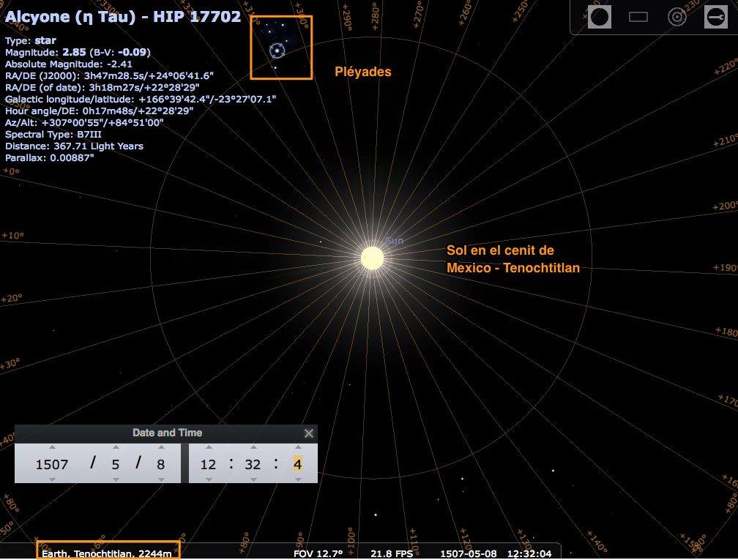Image resolution: width=738 pixels, height=560 pixels.
Task: Decrease the year 1507 with down arrow
Action: pyautogui.click(x=52, y=479)
